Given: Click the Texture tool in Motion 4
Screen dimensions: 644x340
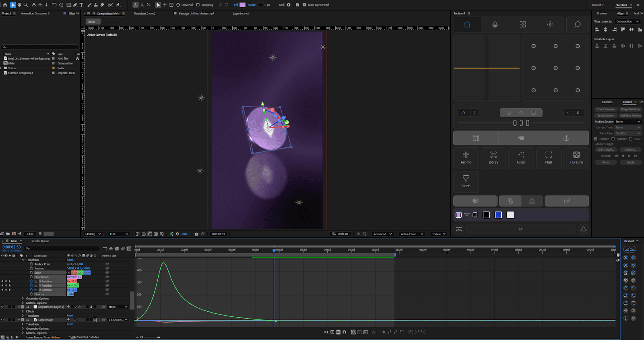Looking at the screenshot, I should click(x=576, y=158).
